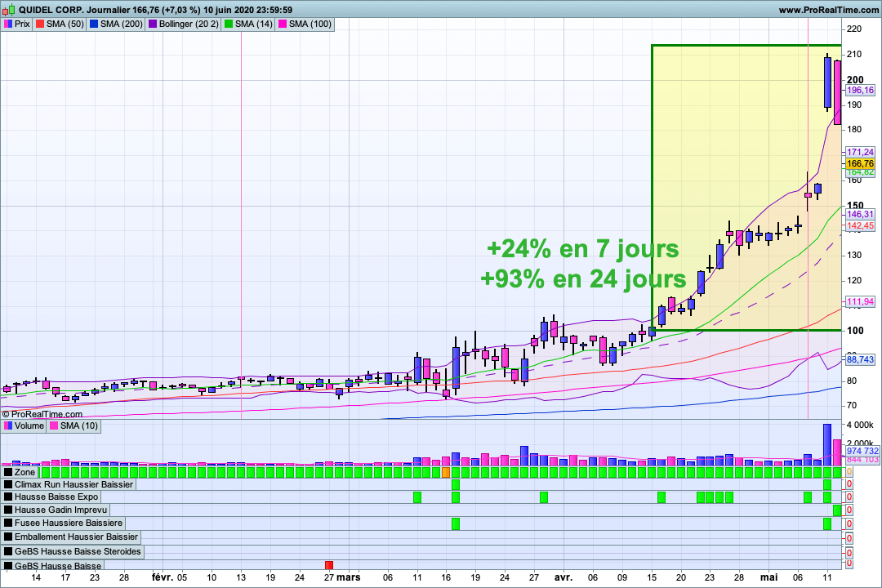Click the mai date axis label
The image size is (882, 588).
pos(769,577)
